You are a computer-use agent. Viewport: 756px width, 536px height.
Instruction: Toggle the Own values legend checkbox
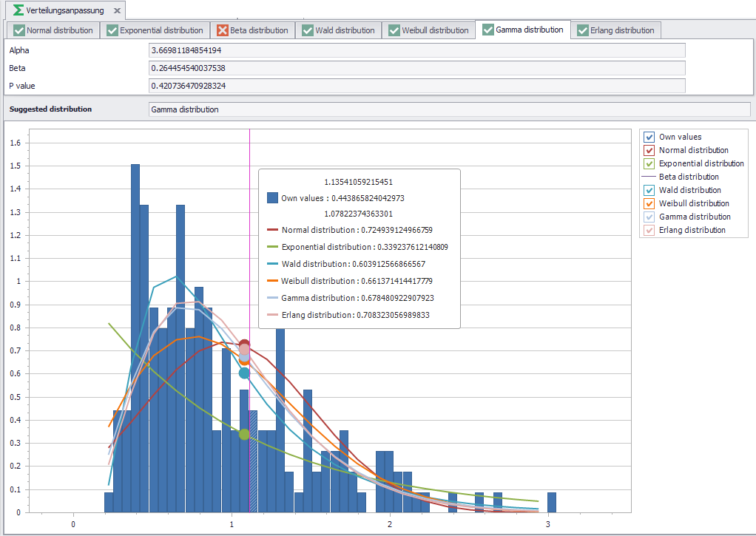click(649, 137)
